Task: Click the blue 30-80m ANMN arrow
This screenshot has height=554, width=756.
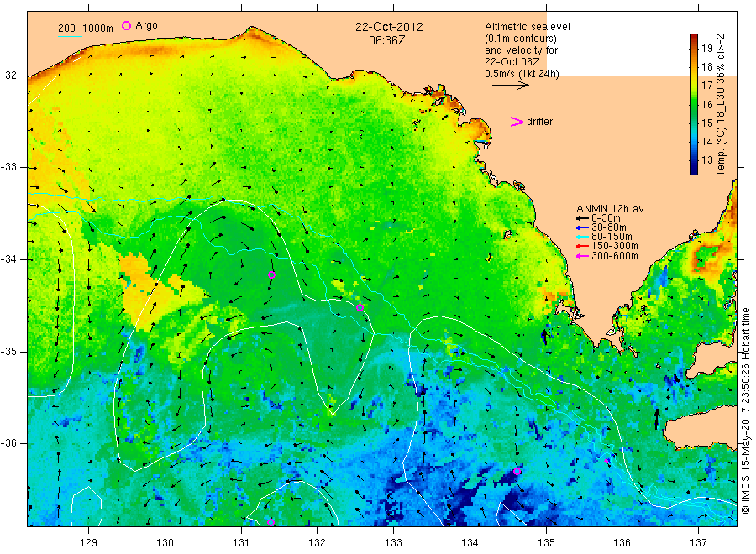Action: [x=582, y=227]
